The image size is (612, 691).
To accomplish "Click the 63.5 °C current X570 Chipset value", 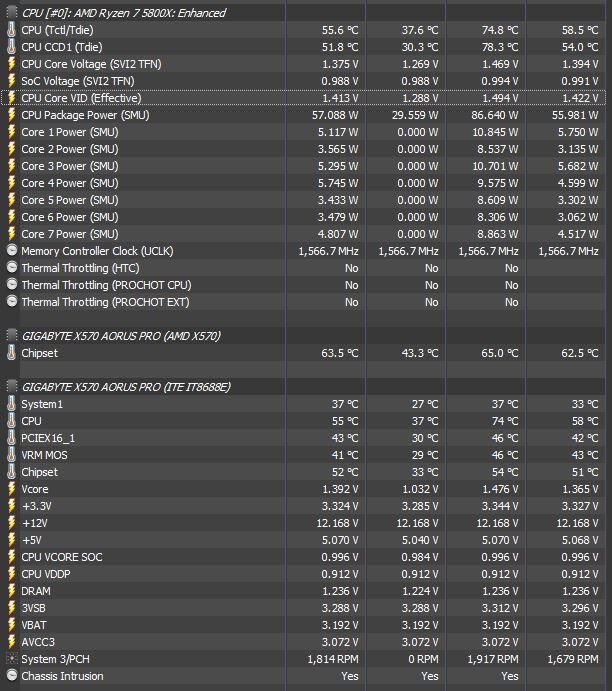I will click(340, 353).
